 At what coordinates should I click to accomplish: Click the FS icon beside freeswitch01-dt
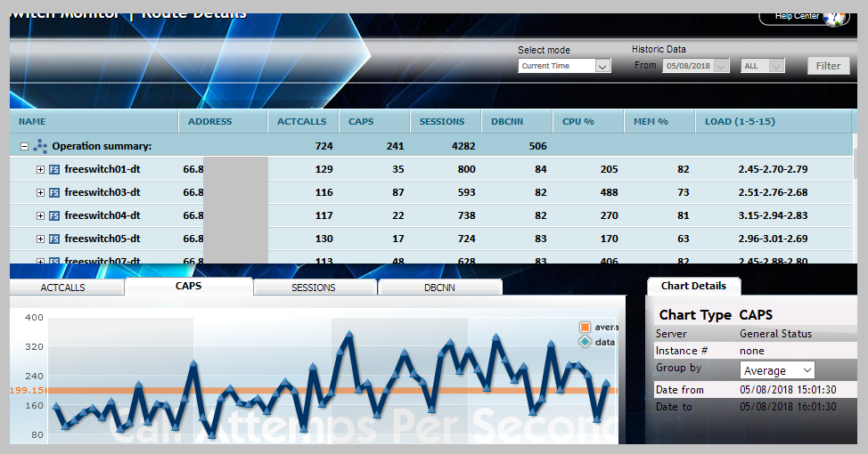[x=54, y=170]
